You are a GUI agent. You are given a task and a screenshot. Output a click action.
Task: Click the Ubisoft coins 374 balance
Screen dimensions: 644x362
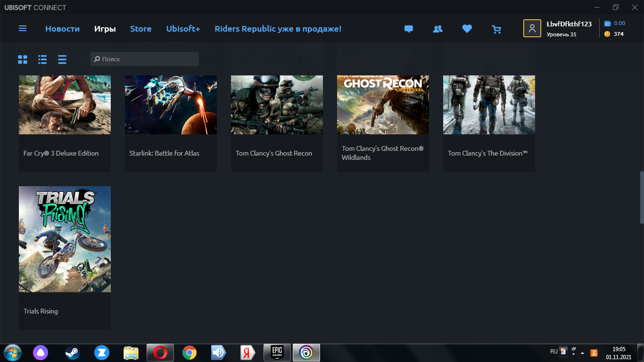coord(614,34)
